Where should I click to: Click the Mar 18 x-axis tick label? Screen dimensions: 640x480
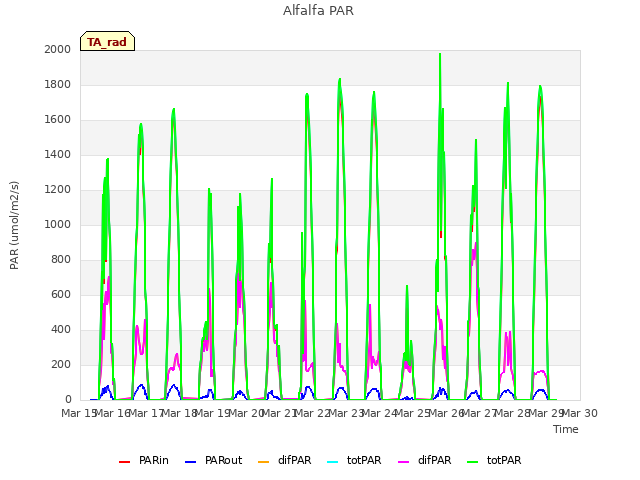coord(179,413)
